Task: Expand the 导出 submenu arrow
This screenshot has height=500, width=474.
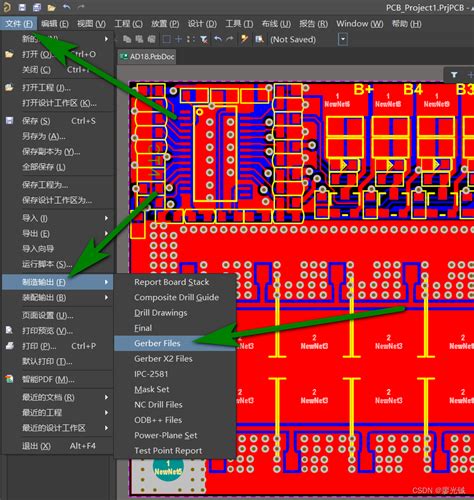Action: pyautogui.click(x=106, y=233)
